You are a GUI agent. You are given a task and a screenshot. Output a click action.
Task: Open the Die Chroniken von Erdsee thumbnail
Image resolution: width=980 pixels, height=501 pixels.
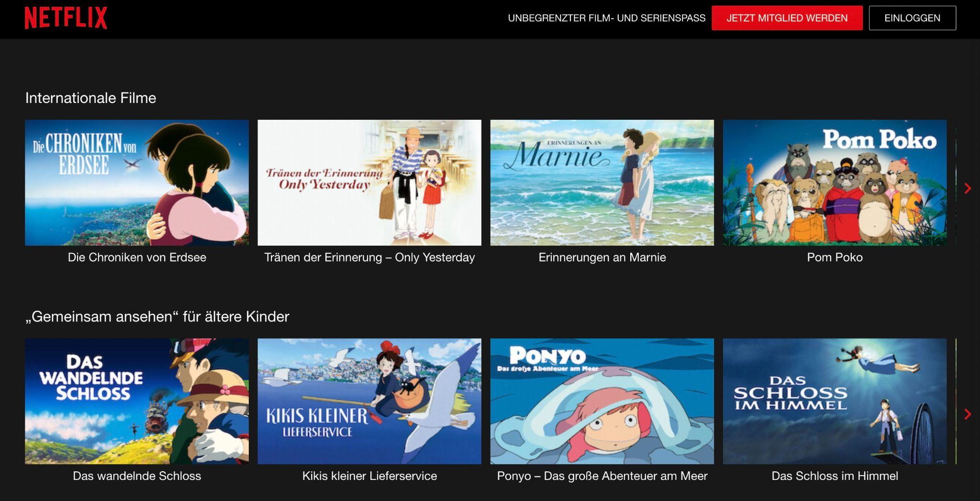pyautogui.click(x=137, y=182)
